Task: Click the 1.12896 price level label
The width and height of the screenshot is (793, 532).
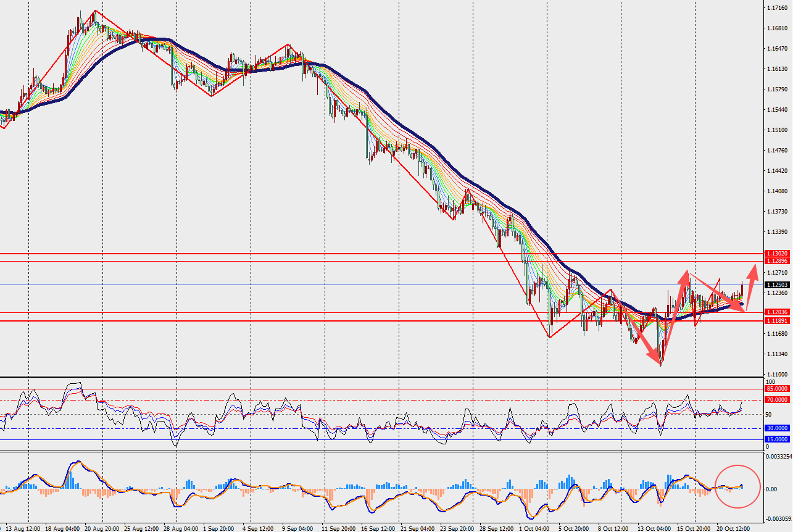Action: (x=776, y=262)
